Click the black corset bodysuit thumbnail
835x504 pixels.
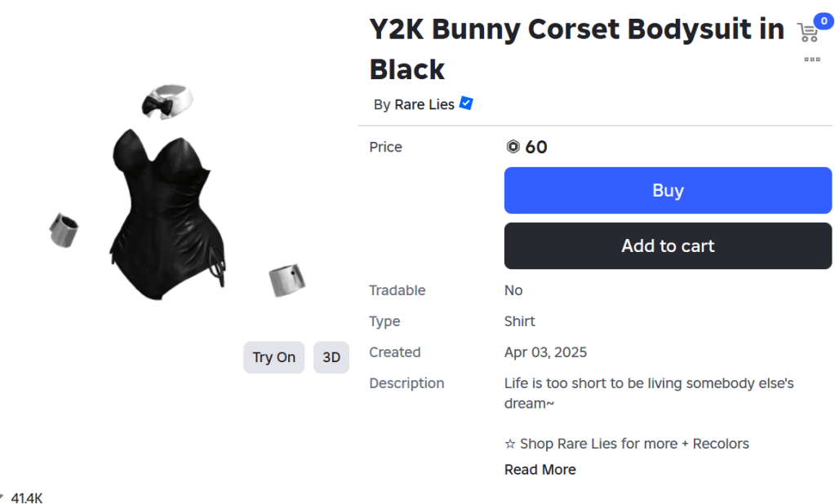pos(168,212)
